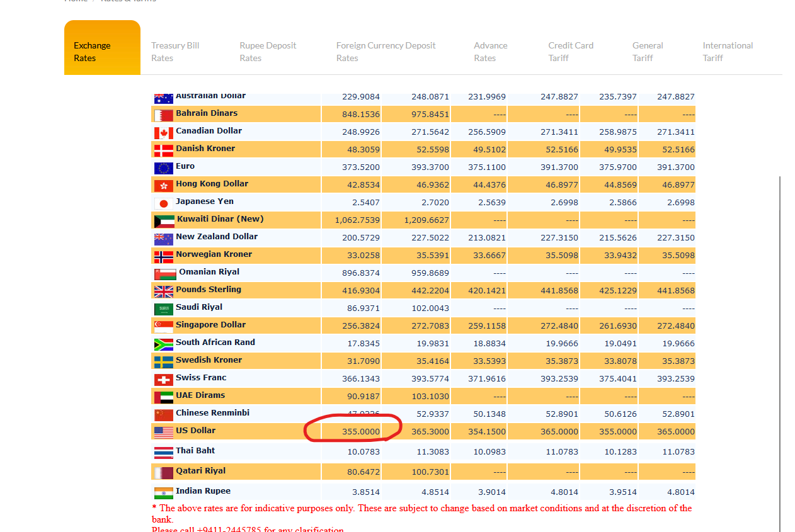This screenshot has height=532, width=795.
Task: Click the Indian Rupee flag icon
Action: (x=163, y=493)
